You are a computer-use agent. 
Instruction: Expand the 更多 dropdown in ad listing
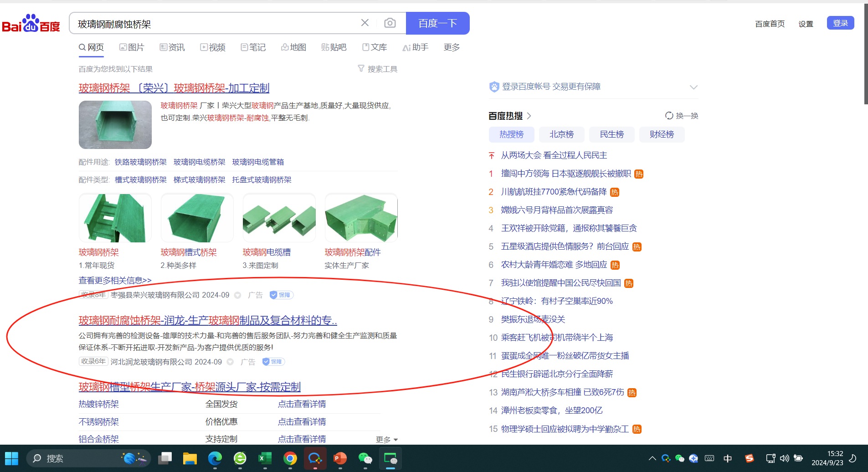tap(387, 440)
